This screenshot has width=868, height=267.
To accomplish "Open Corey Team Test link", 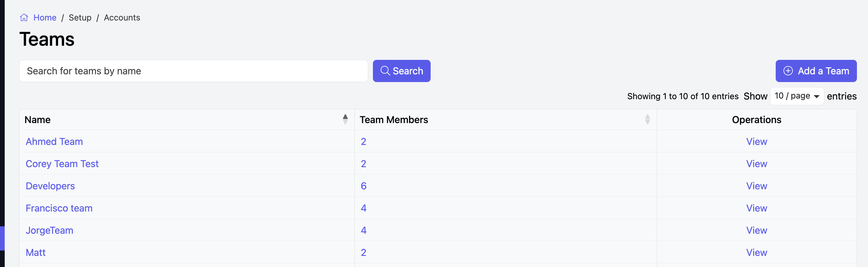I will click(x=62, y=164).
